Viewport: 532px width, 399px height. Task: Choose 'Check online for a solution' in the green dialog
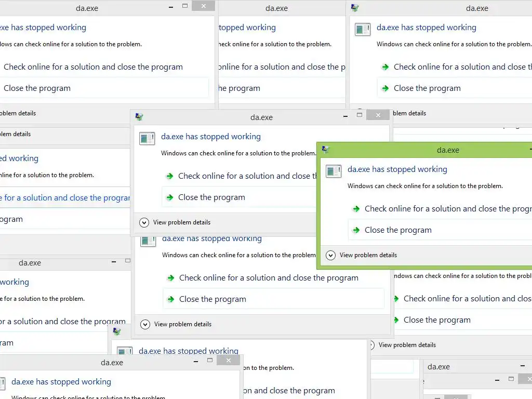pos(440,209)
